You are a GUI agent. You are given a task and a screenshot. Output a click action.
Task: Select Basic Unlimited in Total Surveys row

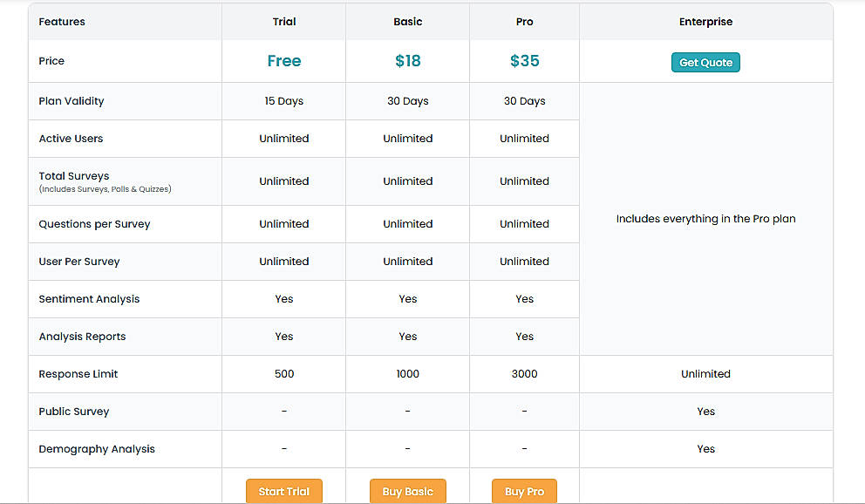(x=408, y=180)
